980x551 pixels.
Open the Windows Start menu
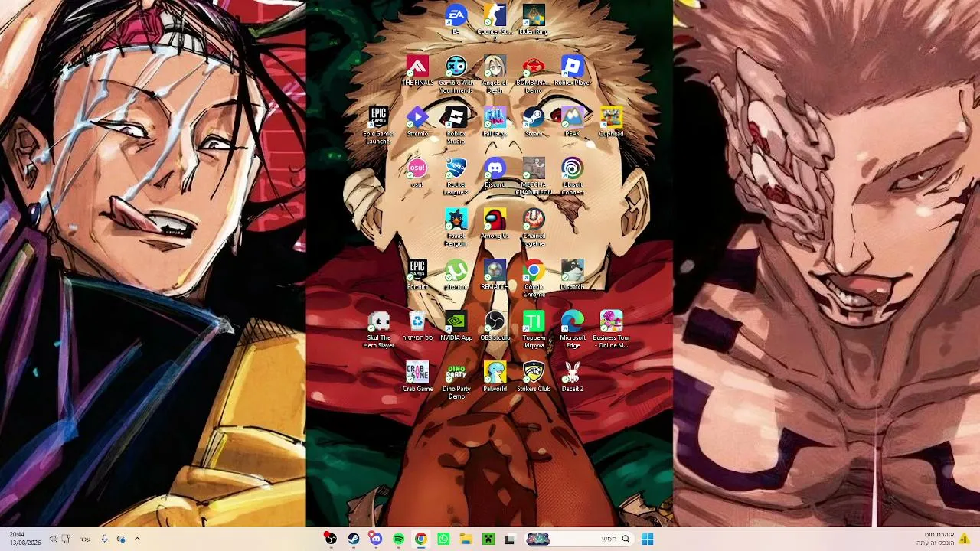point(648,539)
